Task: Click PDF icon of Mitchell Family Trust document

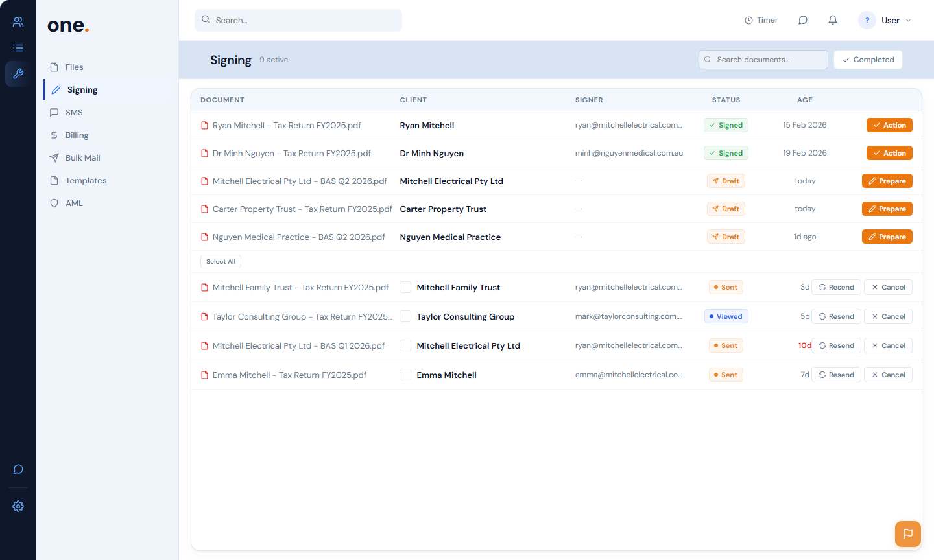Action: (x=205, y=288)
